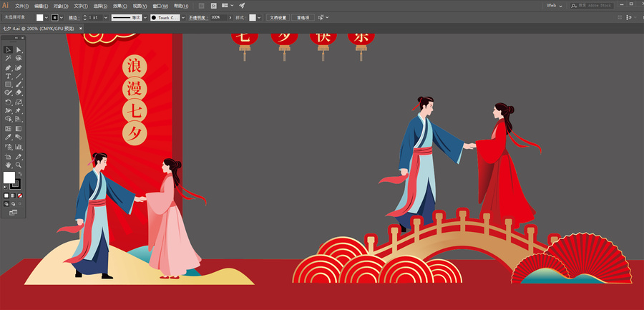This screenshot has width=644, height=310.
Task: Click the 首选项 button
Action: tap(303, 18)
